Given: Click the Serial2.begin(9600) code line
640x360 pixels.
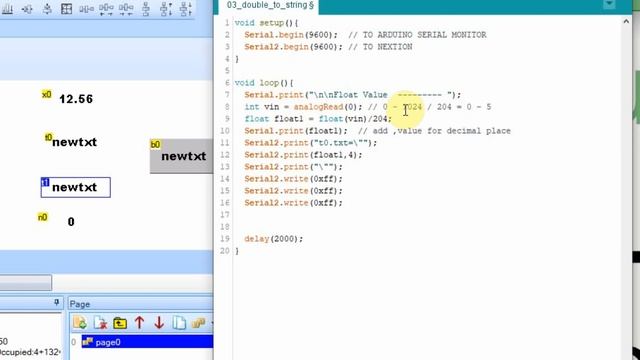Looking at the screenshot, I should pos(293,47).
